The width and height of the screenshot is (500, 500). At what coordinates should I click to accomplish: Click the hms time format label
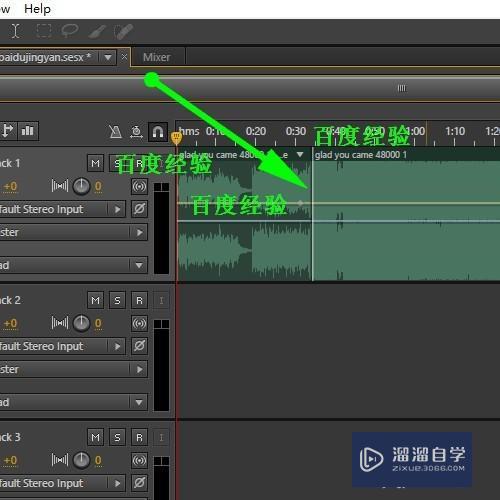(189, 131)
